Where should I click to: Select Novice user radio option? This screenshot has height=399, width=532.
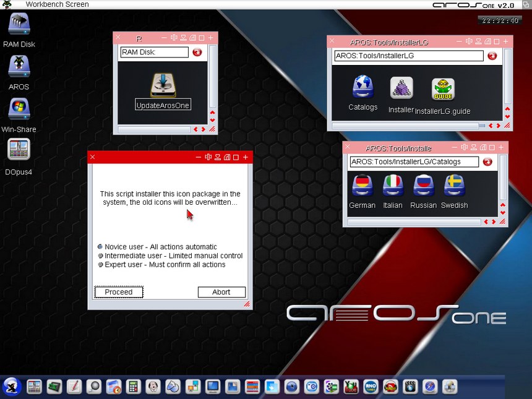(101, 247)
